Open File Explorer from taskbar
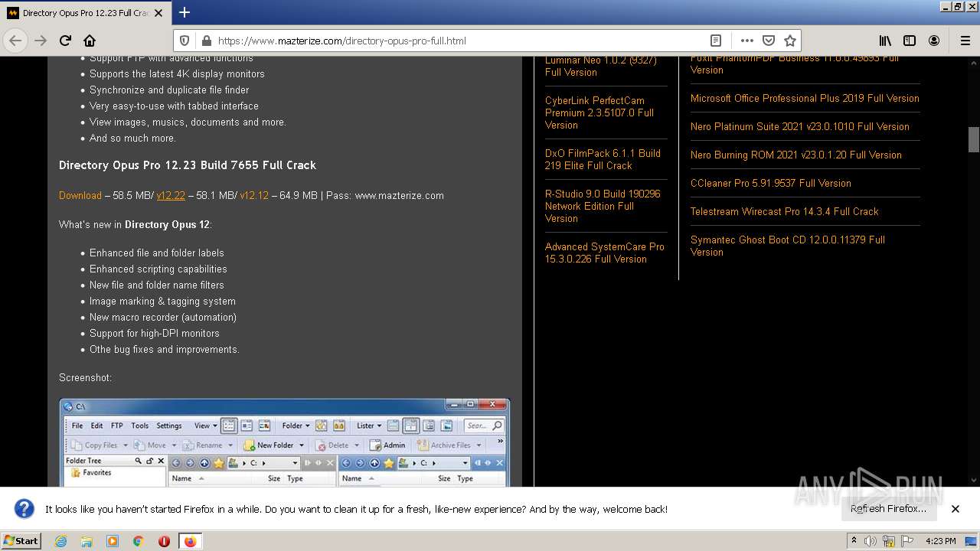980x551 pixels. click(x=87, y=541)
